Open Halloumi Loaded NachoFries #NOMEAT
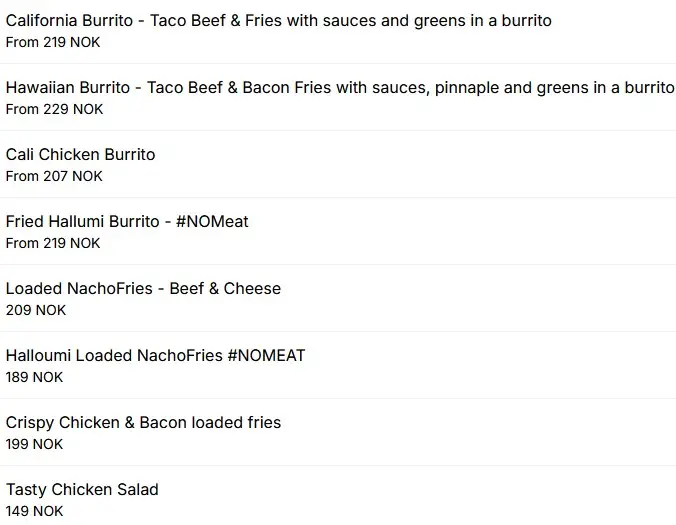This screenshot has height=525, width=676. pyautogui.click(x=338, y=365)
